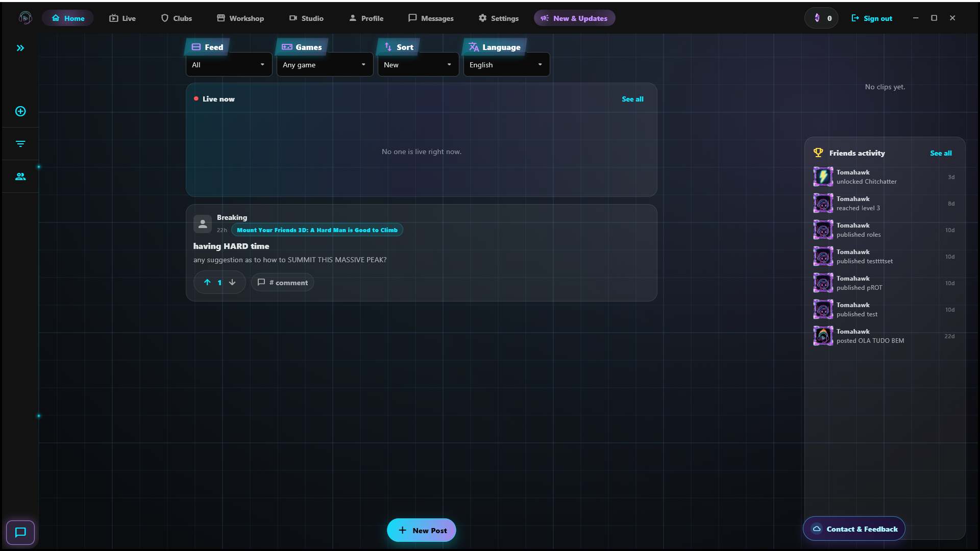
Task: Open the Sort 'New' dropdown
Action: [418, 65]
